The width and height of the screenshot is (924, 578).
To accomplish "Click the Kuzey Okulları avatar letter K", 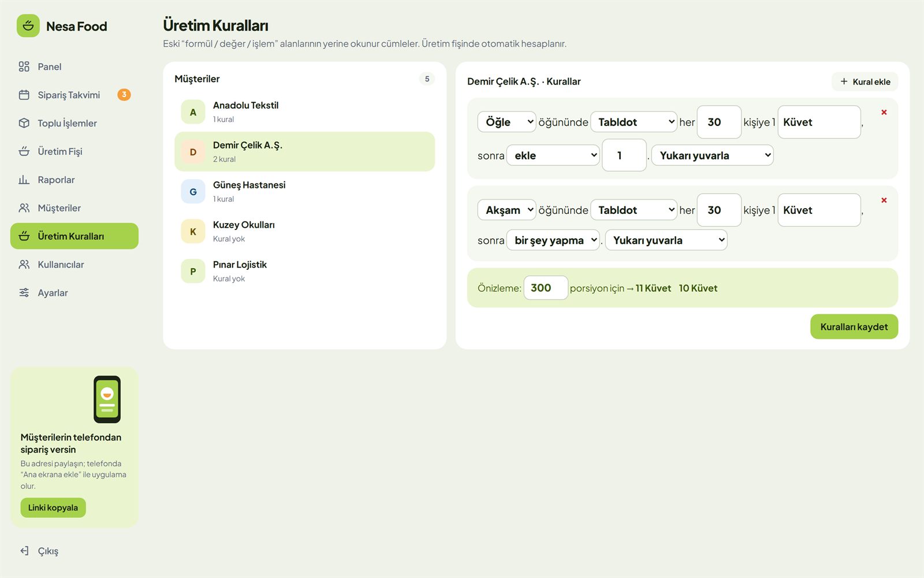I will tap(193, 232).
